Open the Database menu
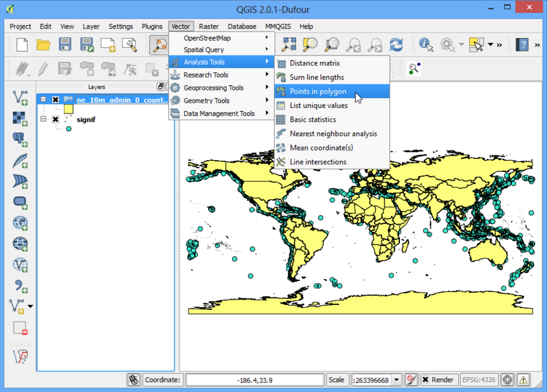This screenshot has height=392, width=548. pyautogui.click(x=242, y=26)
